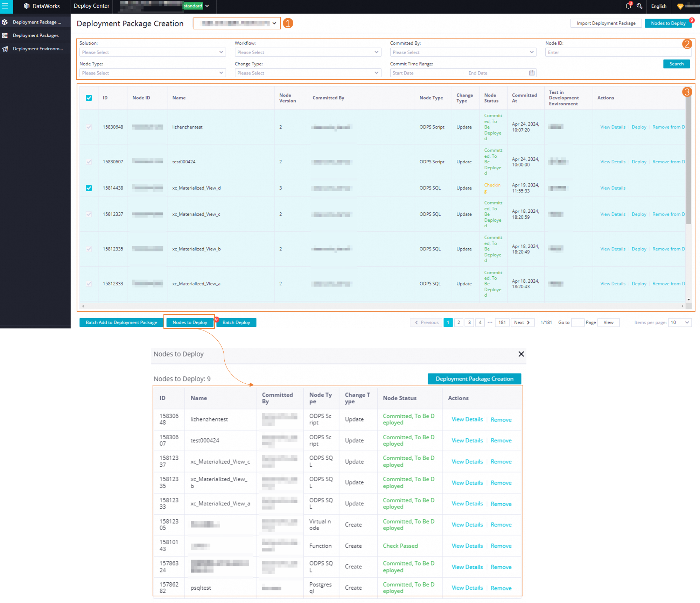
Task: Click Batch Deploy button
Action: (x=237, y=322)
